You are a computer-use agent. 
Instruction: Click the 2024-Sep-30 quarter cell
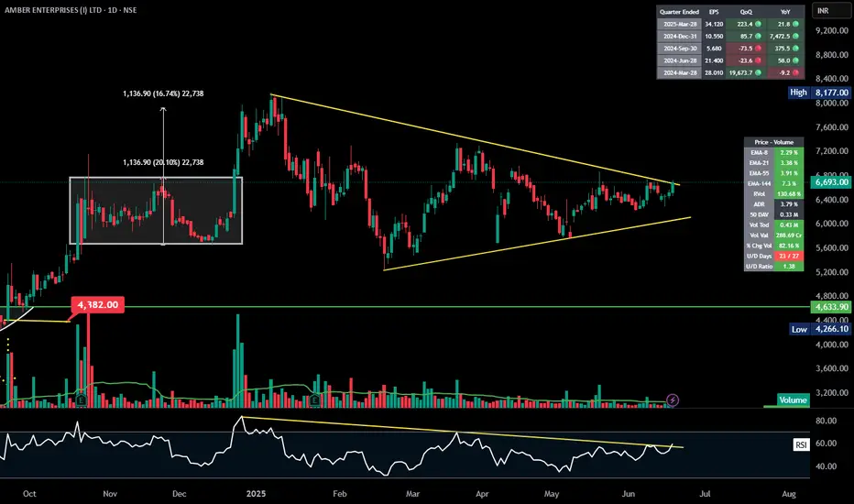(x=679, y=49)
